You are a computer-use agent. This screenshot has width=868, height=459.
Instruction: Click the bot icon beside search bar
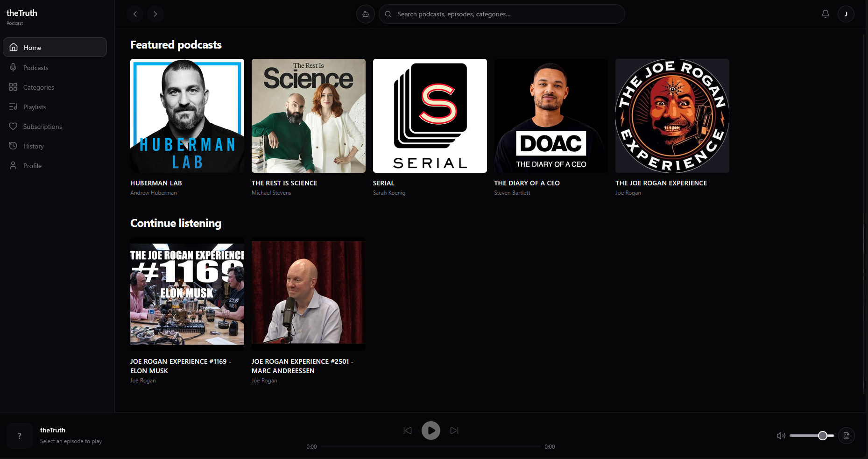(366, 14)
